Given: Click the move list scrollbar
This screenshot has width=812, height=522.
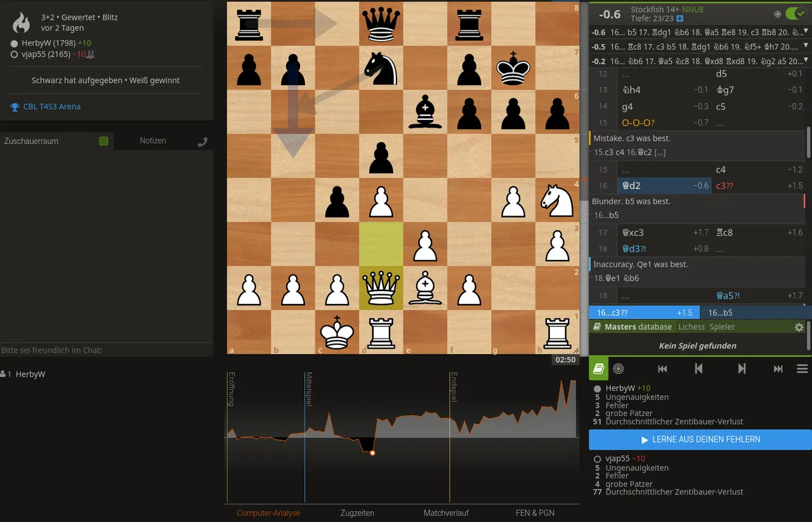Looking at the screenshot, I should point(808,143).
